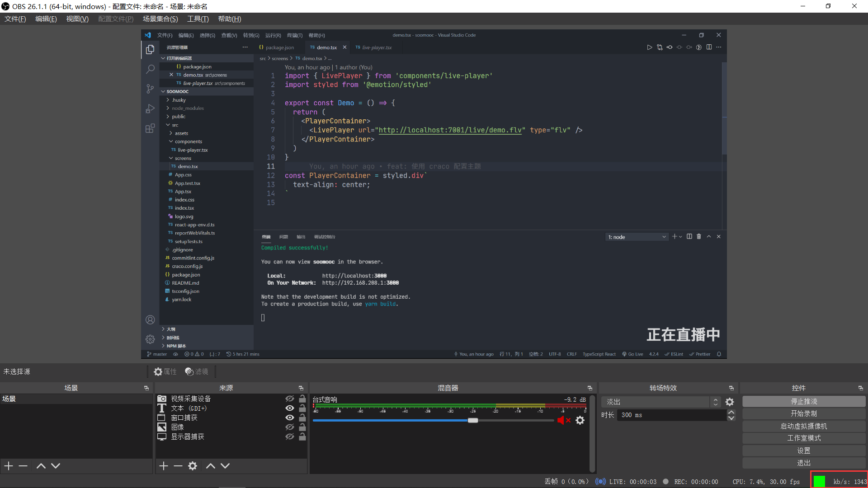Enable 工作室模式 studio mode

(x=804, y=438)
